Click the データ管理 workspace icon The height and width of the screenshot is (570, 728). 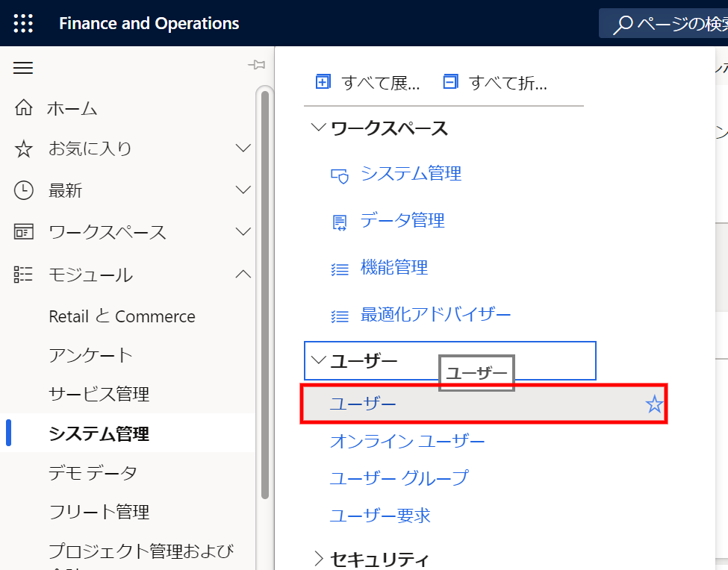pyautogui.click(x=340, y=222)
